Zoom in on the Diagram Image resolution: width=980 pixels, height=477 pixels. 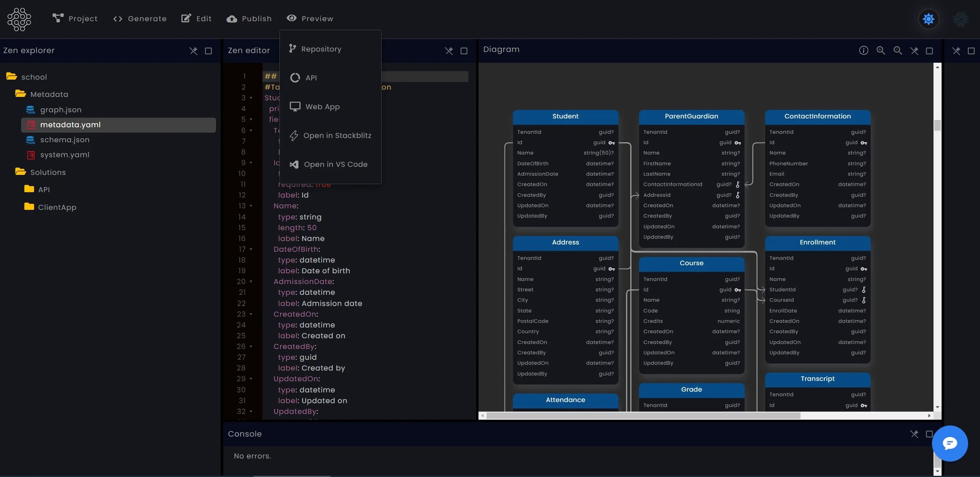(881, 50)
